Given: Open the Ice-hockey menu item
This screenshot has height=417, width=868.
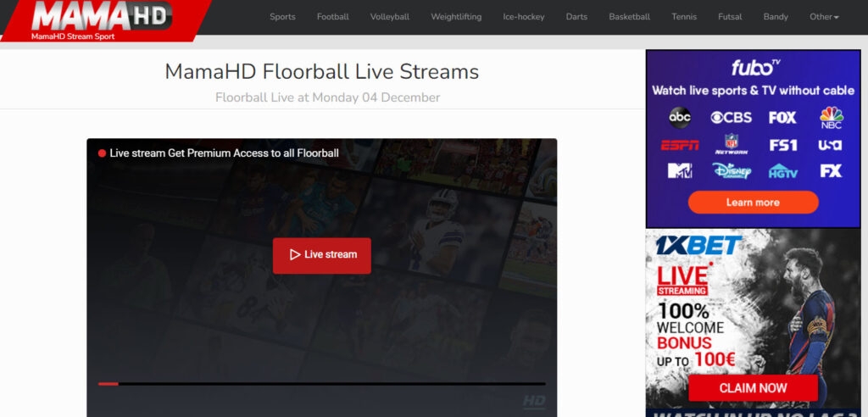Looking at the screenshot, I should [x=523, y=17].
